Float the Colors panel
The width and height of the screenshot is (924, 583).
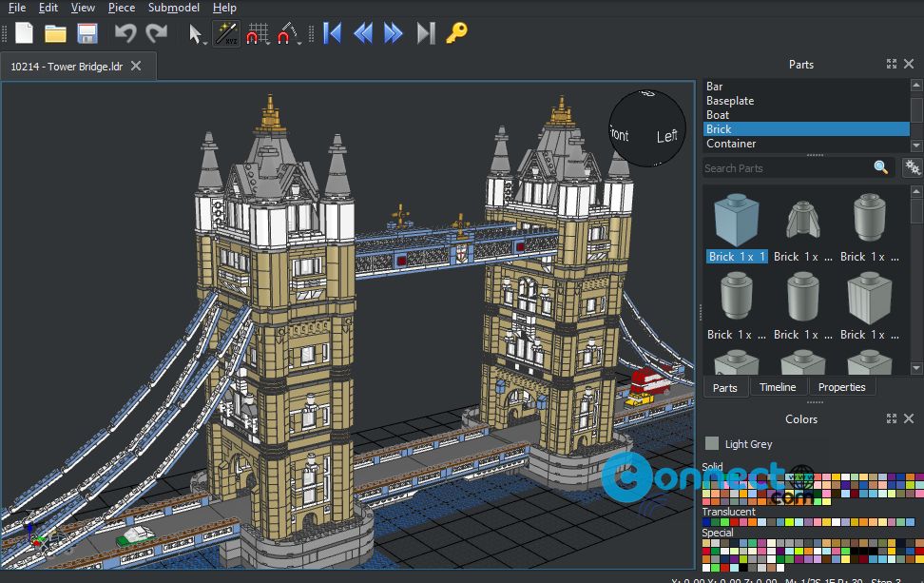click(892, 418)
